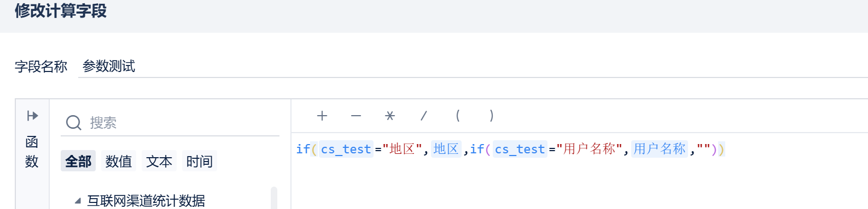Screen dimensions: 868x209
Task: Insert the multiply asterisk operator
Action: [x=390, y=116]
